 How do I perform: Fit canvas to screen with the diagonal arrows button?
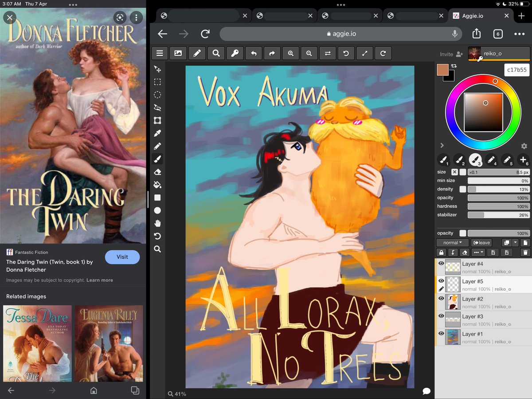[x=365, y=53]
